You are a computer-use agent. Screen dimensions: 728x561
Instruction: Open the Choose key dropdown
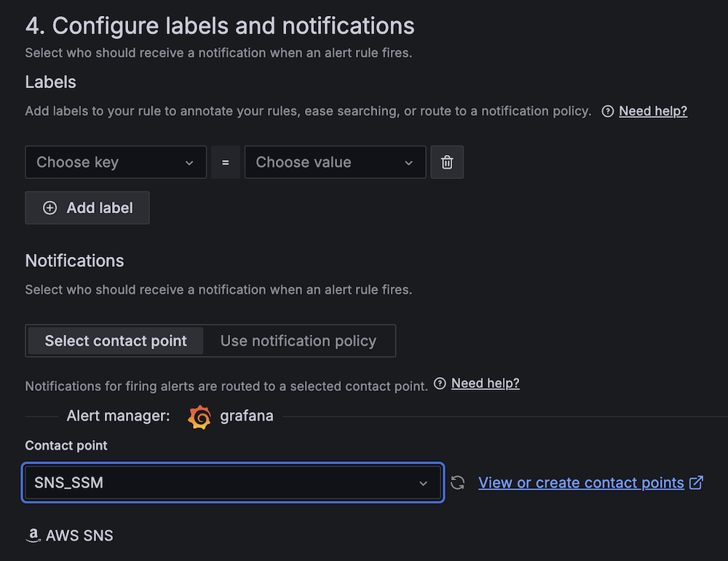(115, 162)
